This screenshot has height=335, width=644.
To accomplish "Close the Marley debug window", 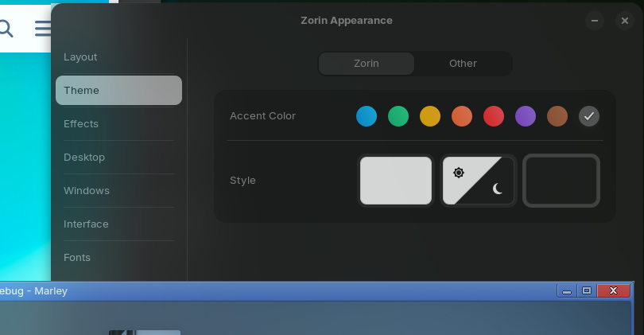I will [x=613, y=291].
